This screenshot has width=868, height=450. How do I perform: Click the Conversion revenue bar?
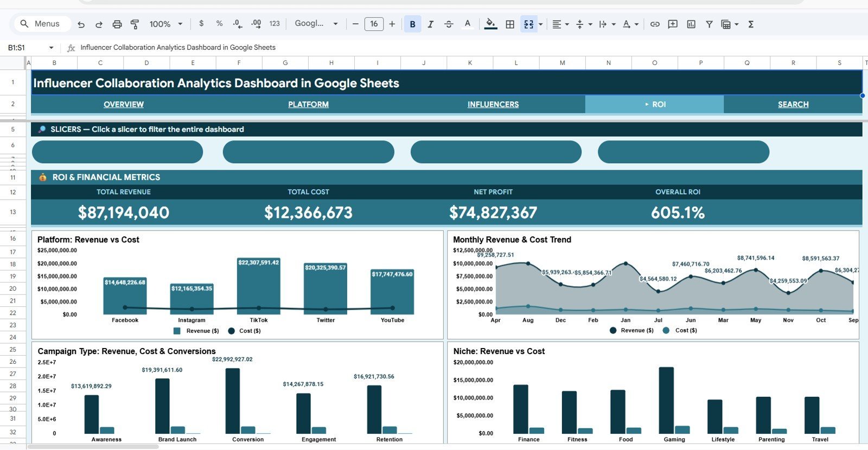point(232,401)
